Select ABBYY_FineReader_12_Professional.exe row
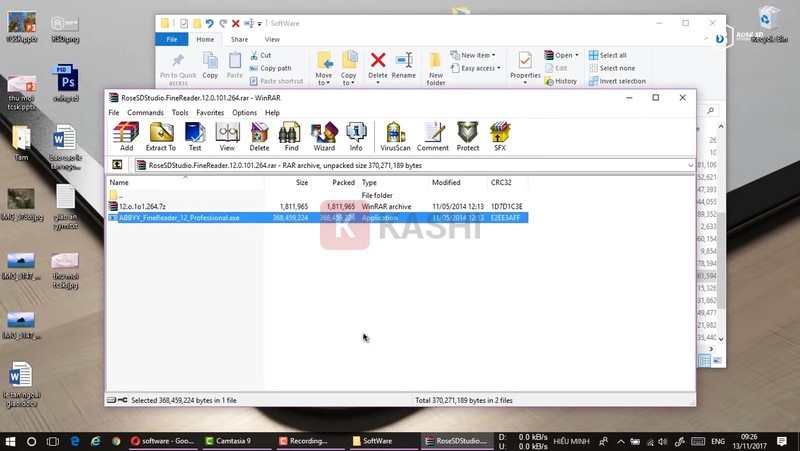This screenshot has width=800, height=451. point(317,218)
